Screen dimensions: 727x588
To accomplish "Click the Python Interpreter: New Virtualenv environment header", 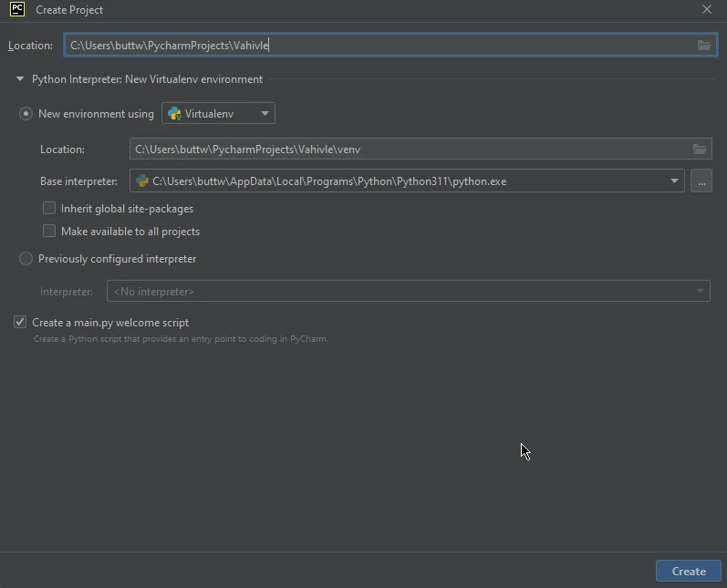I will (147, 79).
